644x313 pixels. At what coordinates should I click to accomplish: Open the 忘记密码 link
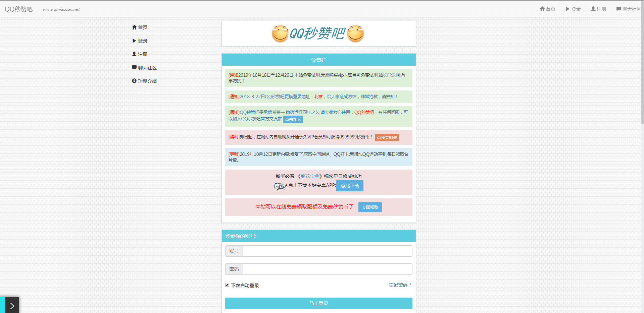pyautogui.click(x=399, y=285)
